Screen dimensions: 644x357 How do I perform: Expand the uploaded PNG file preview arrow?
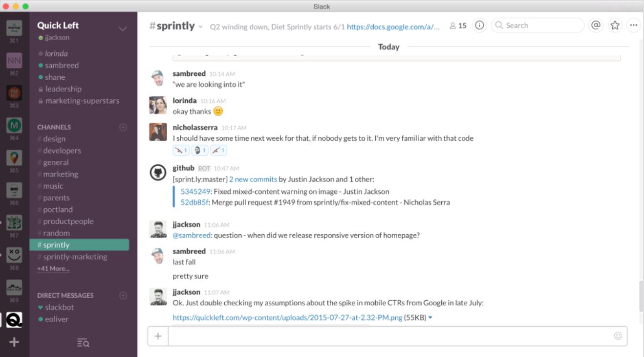430,318
